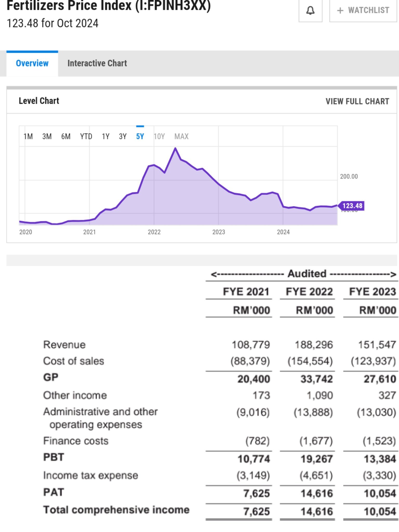Screen dimensions: 399x532
Task: Click the Other income label
Action: (75, 395)
